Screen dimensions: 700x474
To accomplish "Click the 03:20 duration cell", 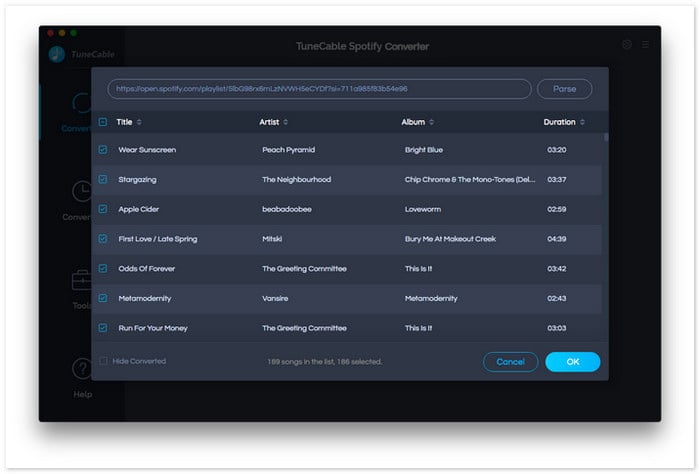I will tap(557, 150).
